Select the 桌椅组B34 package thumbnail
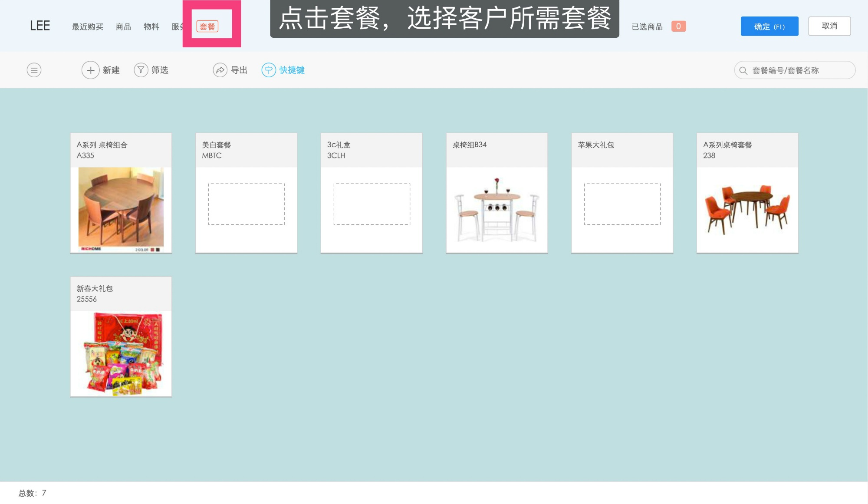 click(496, 208)
